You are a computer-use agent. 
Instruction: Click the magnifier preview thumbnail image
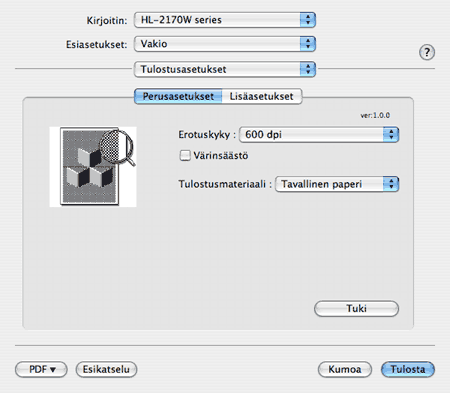tap(93, 166)
